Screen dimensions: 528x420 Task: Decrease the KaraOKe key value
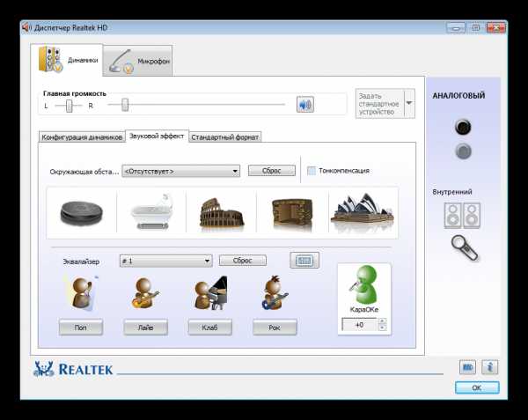click(x=382, y=328)
